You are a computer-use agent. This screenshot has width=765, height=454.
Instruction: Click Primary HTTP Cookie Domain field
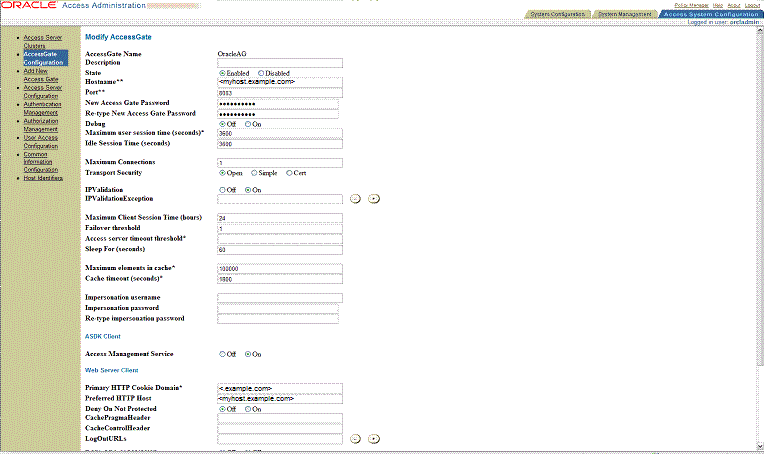[x=280, y=389]
